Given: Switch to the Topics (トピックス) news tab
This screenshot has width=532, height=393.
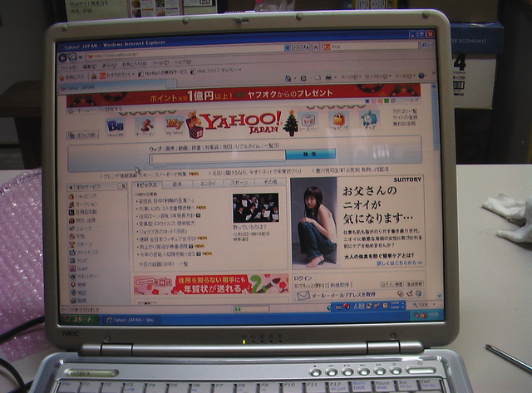Looking at the screenshot, I should tap(147, 185).
